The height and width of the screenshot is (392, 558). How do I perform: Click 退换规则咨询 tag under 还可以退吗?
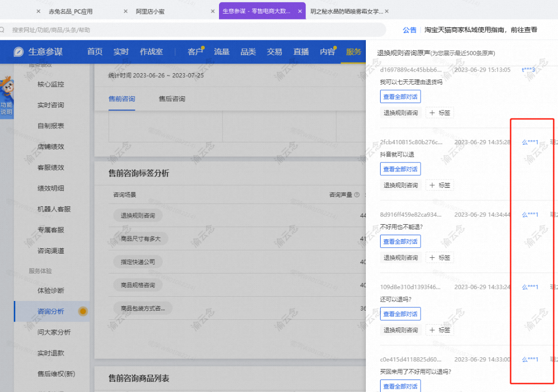tap(401, 330)
